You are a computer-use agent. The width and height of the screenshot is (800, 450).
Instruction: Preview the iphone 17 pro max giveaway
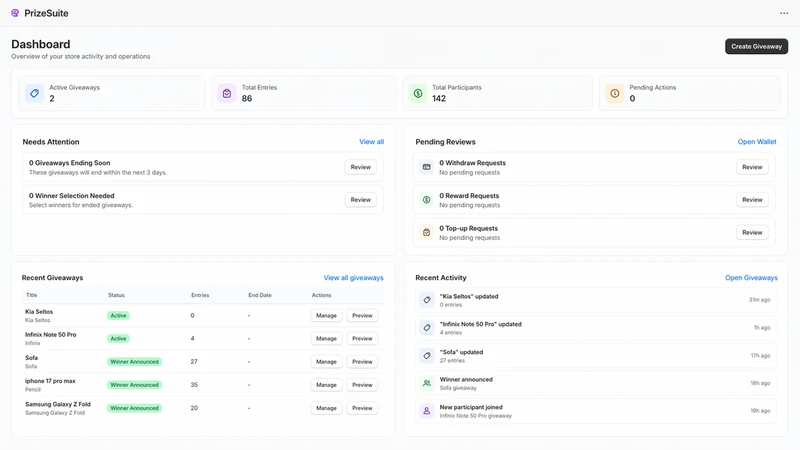362,385
